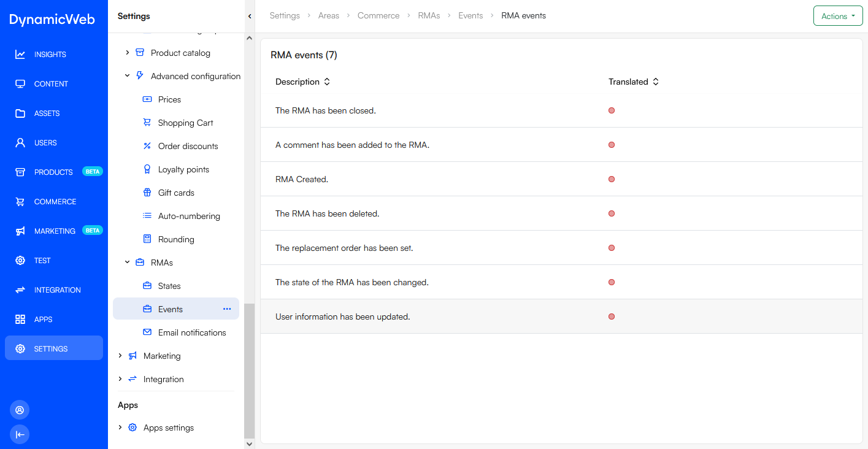
Task: Open 'The state of the RMA' row
Action: pos(561,282)
